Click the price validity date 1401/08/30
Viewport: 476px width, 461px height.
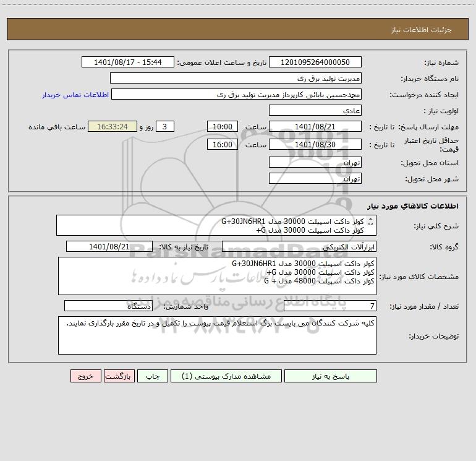point(315,144)
